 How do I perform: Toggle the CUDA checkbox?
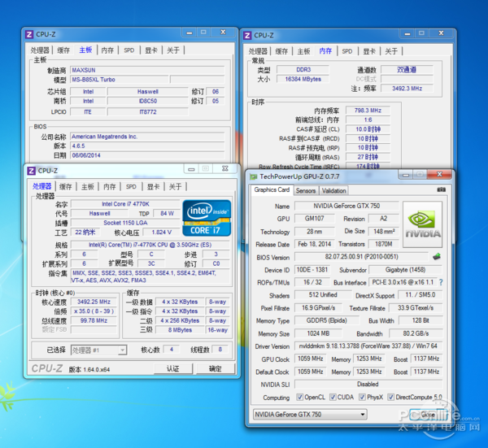(333, 397)
